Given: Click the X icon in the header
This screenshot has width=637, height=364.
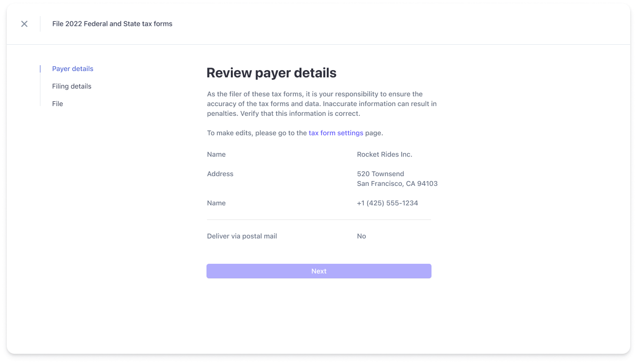Looking at the screenshot, I should coord(24,23).
